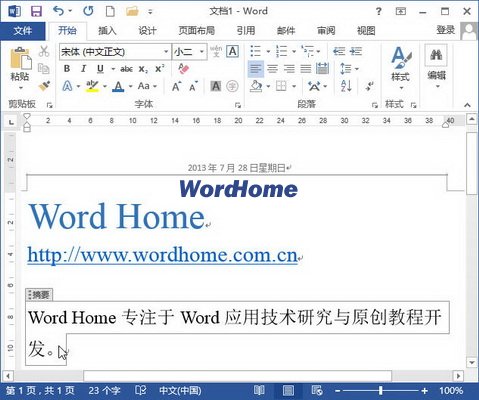Screen dimensions: 479x400
Task: Click the Phonetic Guide wén icon
Action: (216, 51)
